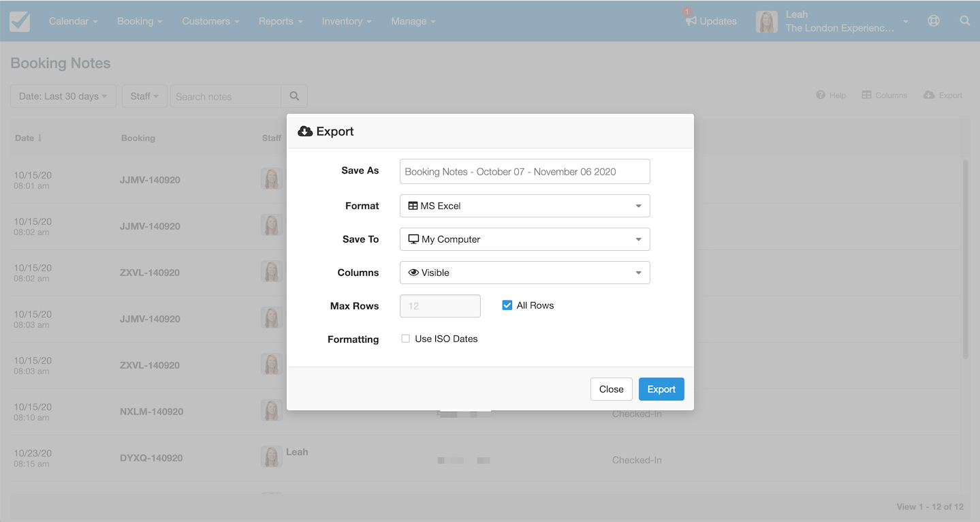Open the help lifebuoy icon in header
This screenshot has width=980, height=522.
(934, 21)
